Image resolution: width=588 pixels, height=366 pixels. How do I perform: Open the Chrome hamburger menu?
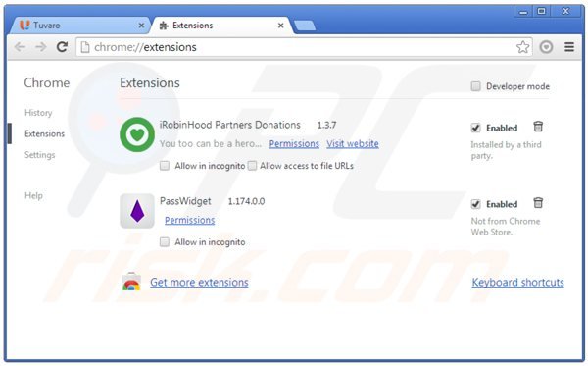pos(569,47)
